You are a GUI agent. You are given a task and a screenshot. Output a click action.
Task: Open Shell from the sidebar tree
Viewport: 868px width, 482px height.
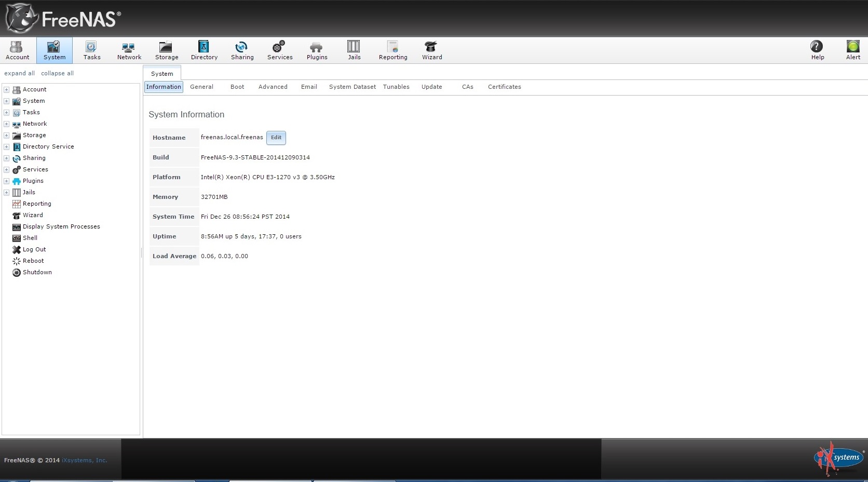pos(30,238)
